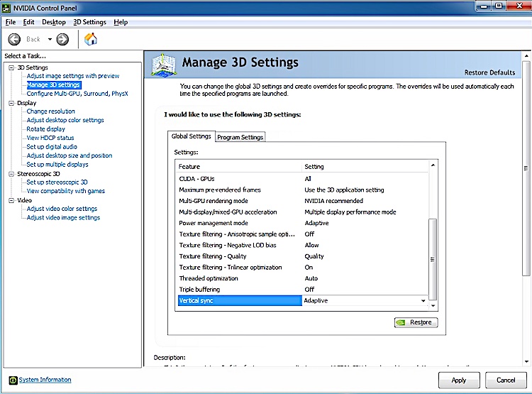Open Set up digital audio task
The width and height of the screenshot is (532, 394).
52,146
